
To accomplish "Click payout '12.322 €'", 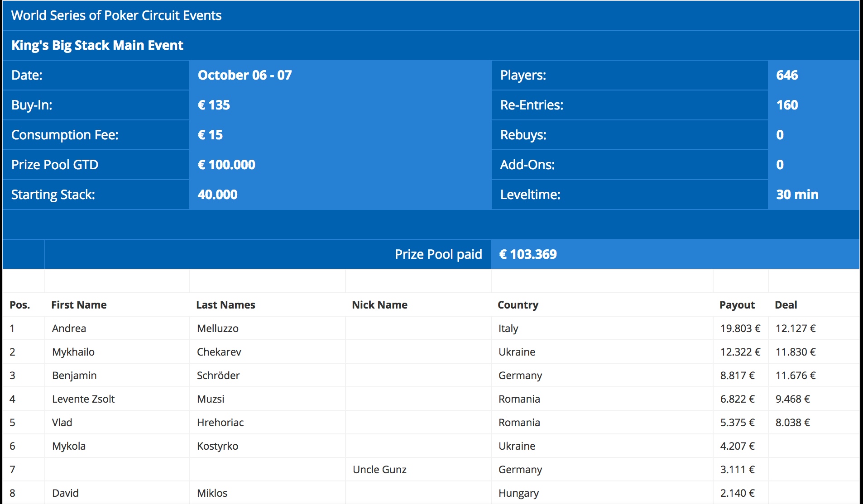I will click(x=740, y=352).
